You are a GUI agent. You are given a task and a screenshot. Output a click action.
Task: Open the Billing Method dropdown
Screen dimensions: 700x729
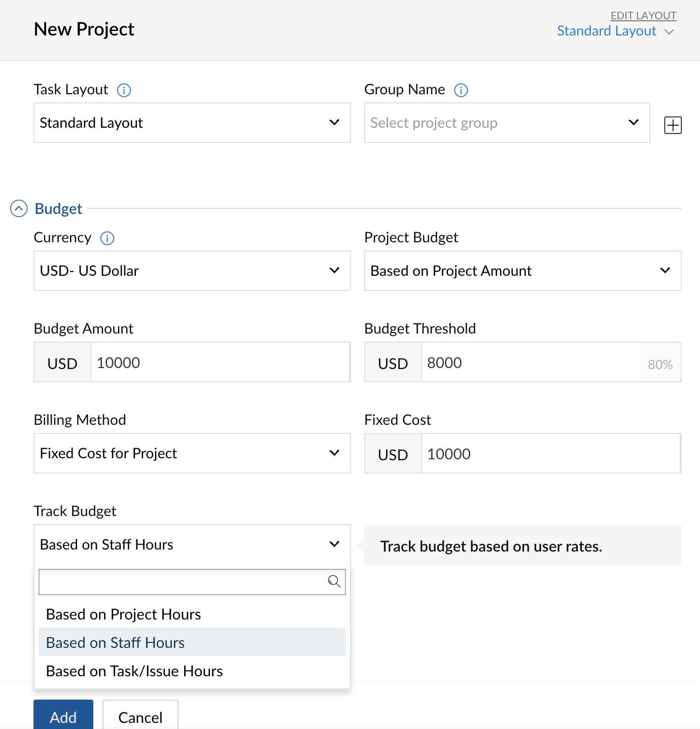[x=192, y=453]
